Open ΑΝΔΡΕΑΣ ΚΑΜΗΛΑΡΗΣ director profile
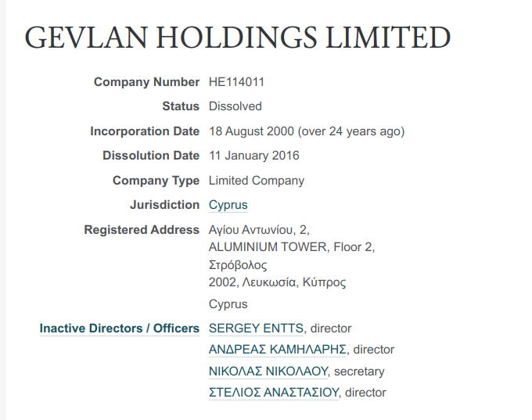 coord(278,350)
